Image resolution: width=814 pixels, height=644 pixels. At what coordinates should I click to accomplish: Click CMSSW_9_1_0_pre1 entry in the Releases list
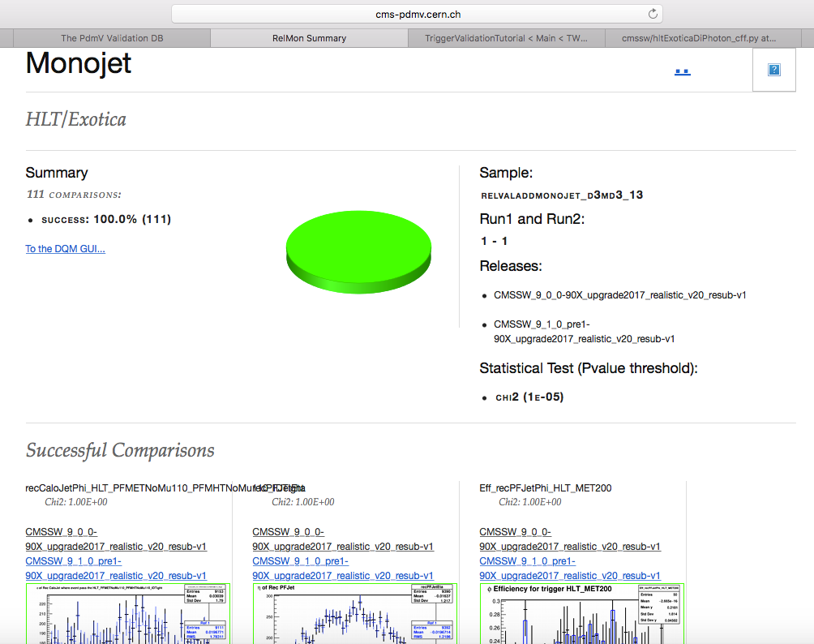coord(584,332)
